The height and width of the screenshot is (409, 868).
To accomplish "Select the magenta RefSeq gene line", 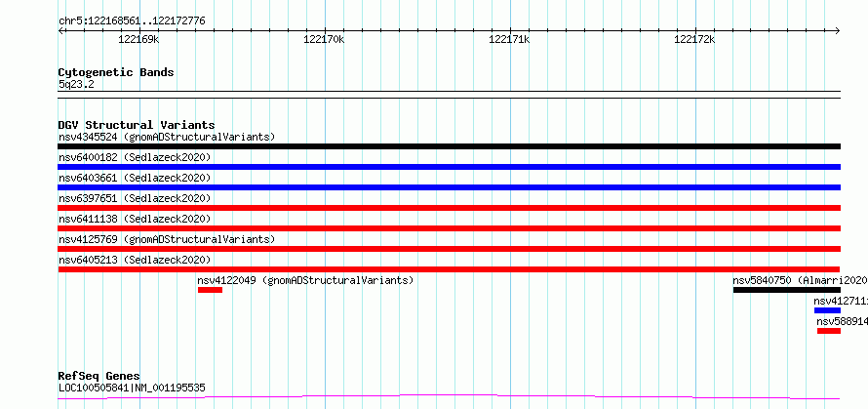I will (x=449, y=396).
